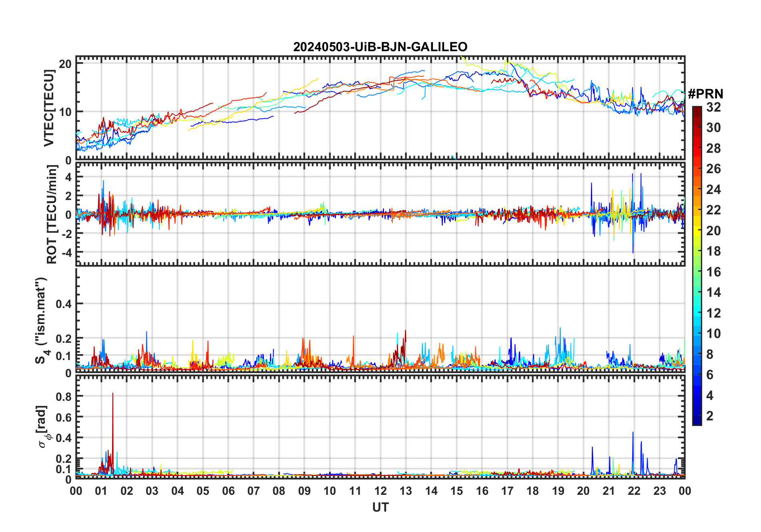Click the #PRN colorbar title
The height and width of the screenshot is (532, 761).
pyautogui.click(x=705, y=94)
